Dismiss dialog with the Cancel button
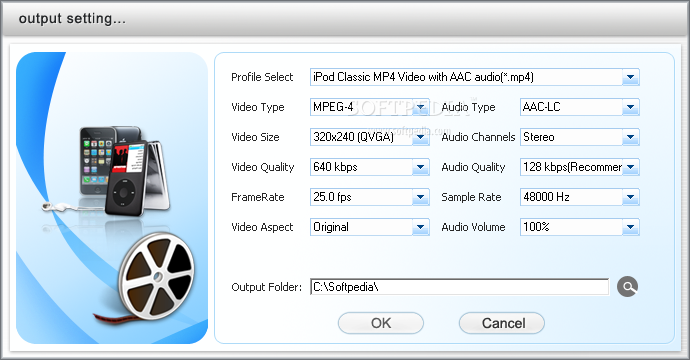This screenshot has width=690, height=360. (502, 323)
